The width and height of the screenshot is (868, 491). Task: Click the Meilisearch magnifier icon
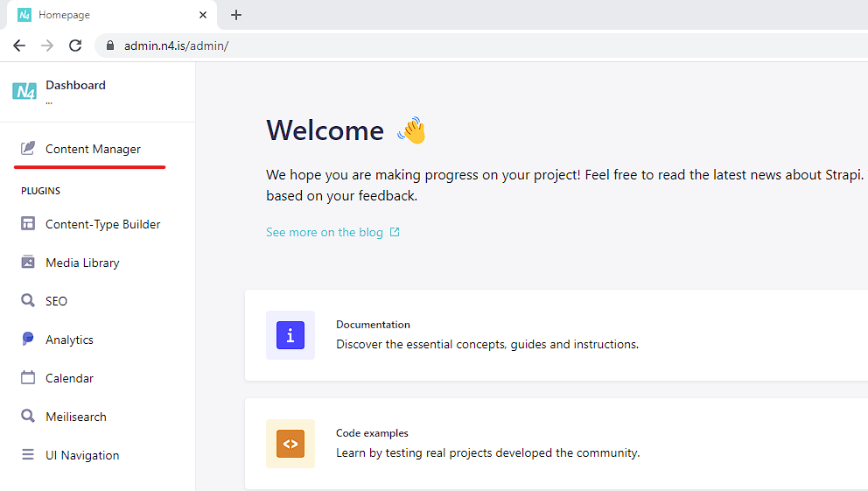[28, 416]
